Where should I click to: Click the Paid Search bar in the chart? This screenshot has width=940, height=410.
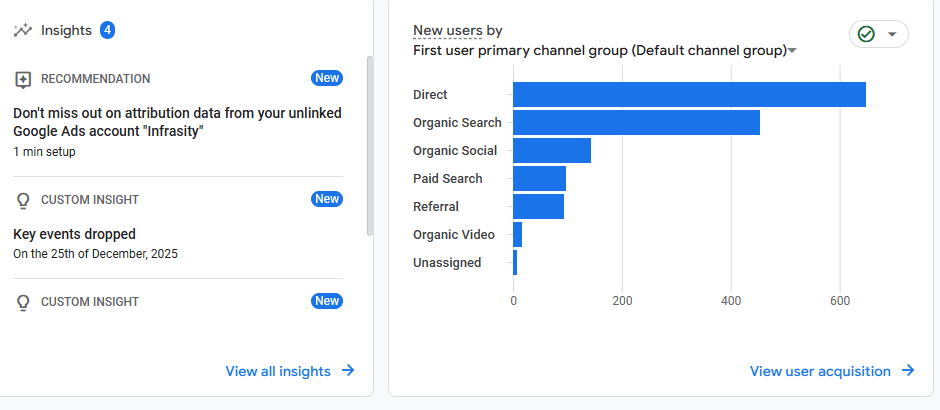(540, 179)
